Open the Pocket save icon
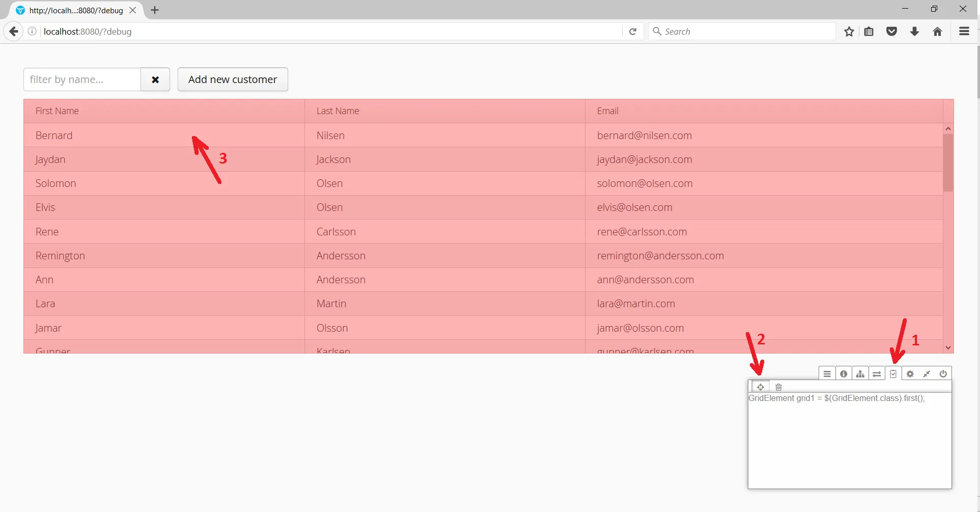The image size is (980, 512). pos(891,31)
